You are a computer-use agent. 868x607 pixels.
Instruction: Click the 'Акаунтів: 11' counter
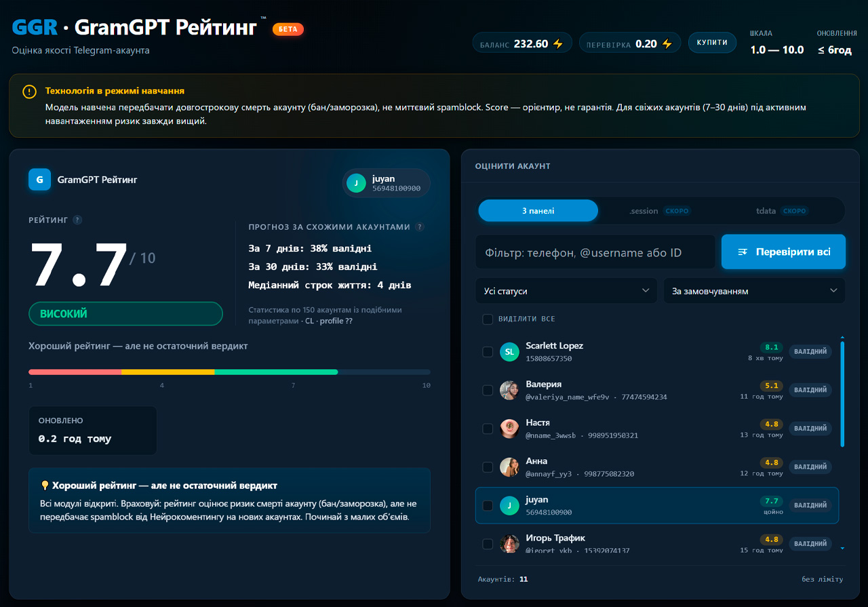(x=502, y=579)
